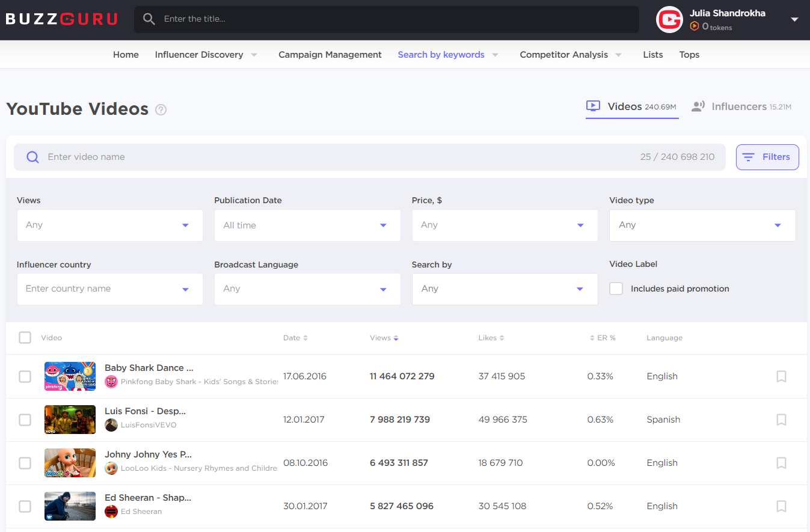Click the help icon beside YouTube Videos
810x532 pixels.
click(x=161, y=109)
